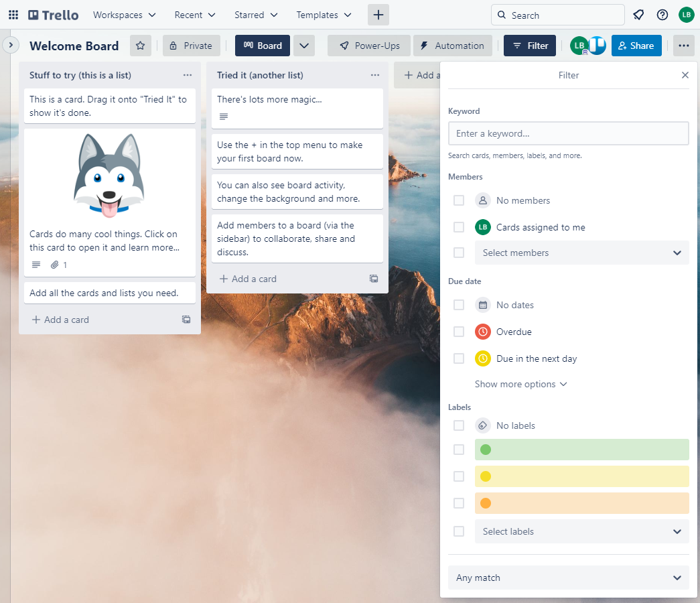Open the Templates menu
This screenshot has height=603, width=700.
[x=324, y=15]
